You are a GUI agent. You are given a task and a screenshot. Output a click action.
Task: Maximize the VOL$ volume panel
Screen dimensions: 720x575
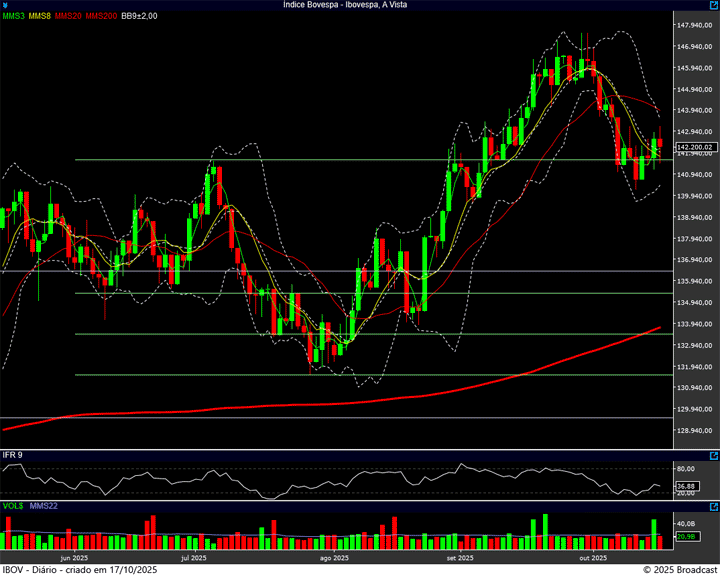point(712,508)
